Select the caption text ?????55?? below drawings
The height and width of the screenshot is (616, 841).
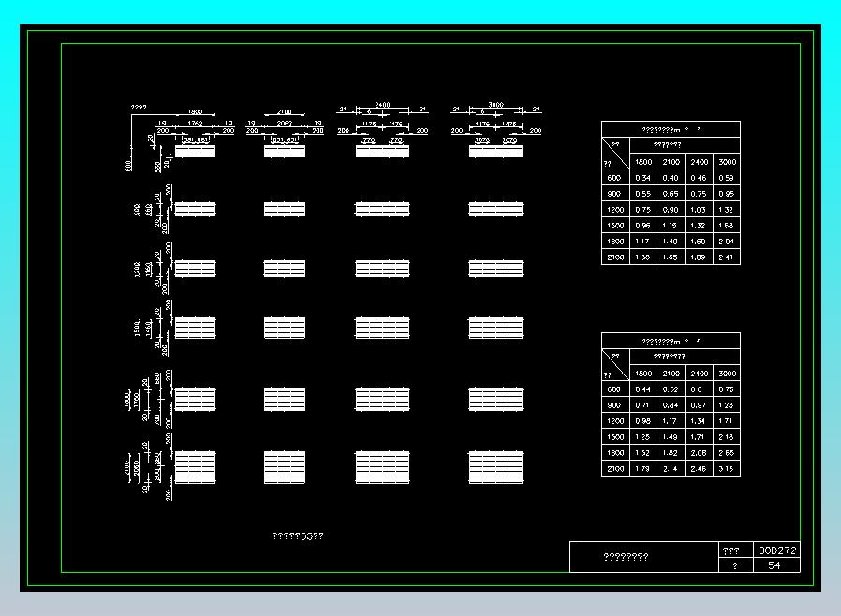point(298,536)
